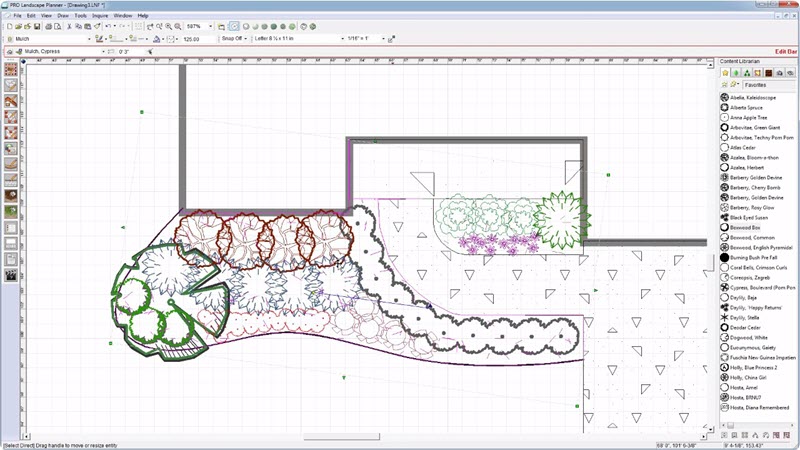
Task: Click the green tree category icon in Content Librarian
Action: point(747,73)
